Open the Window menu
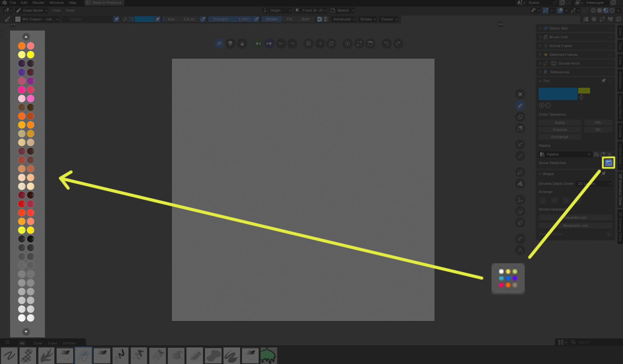Viewport: 623px width, 364px height. 56,3
